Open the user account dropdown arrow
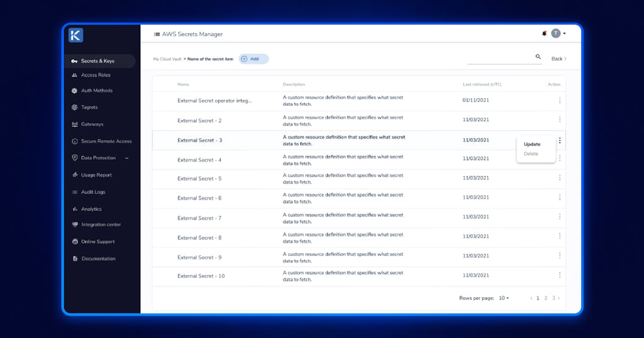Image resolution: width=644 pixels, height=338 pixels. point(564,34)
